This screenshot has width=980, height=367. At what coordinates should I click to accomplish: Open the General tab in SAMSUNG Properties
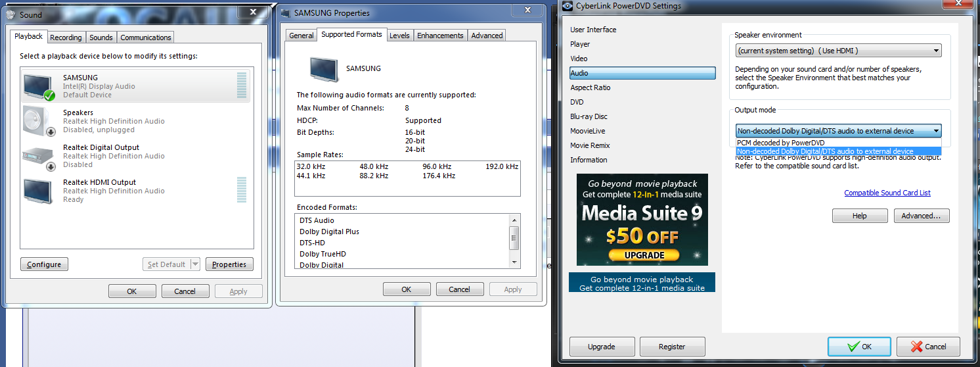coord(301,36)
